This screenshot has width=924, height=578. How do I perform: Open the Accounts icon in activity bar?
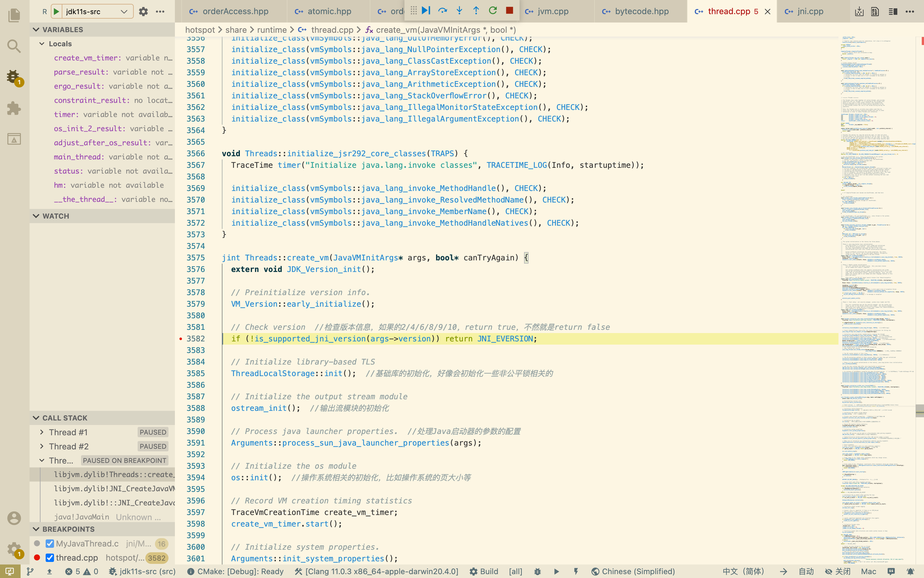point(14,518)
